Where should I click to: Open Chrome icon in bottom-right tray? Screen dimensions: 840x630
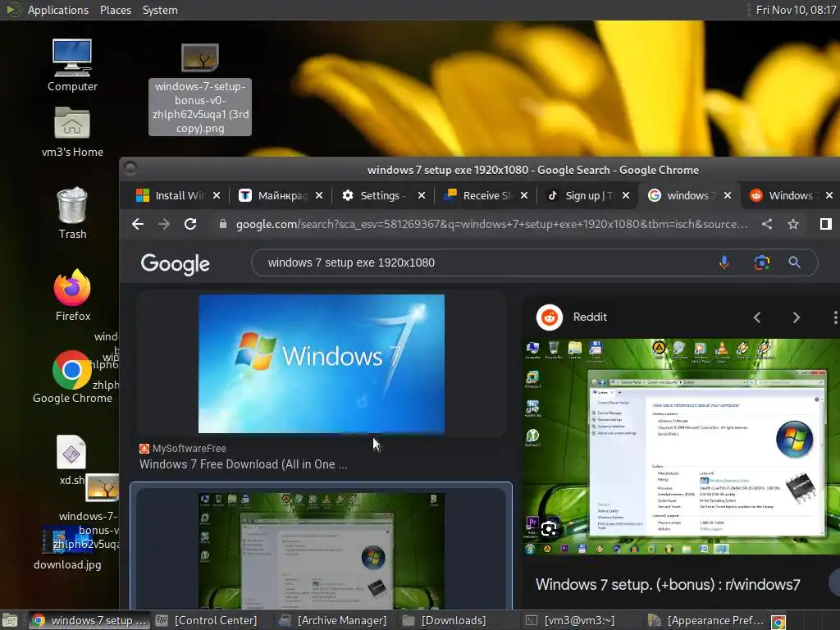pos(778,622)
